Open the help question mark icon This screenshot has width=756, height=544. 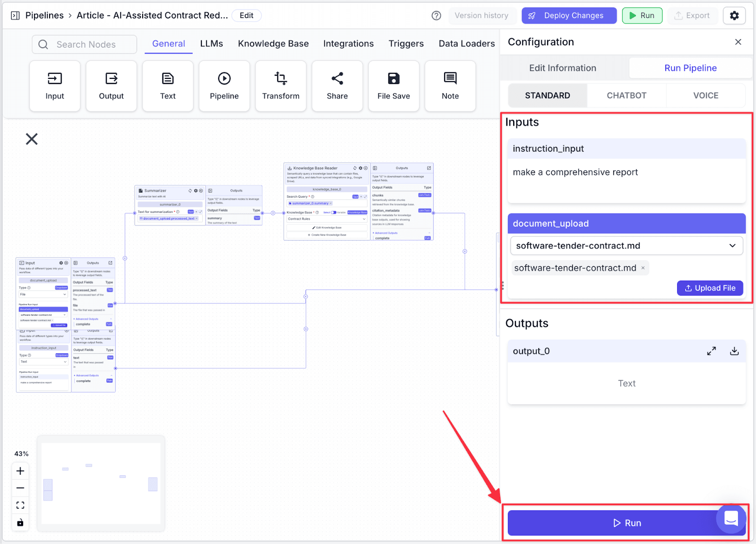click(437, 16)
